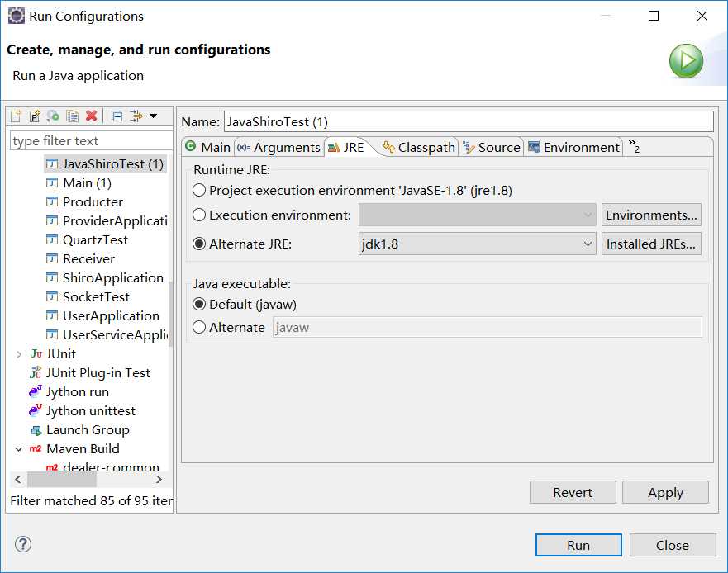Click the Export launch configuration icon
Image resolution: width=728 pixels, height=573 pixels.
54,116
